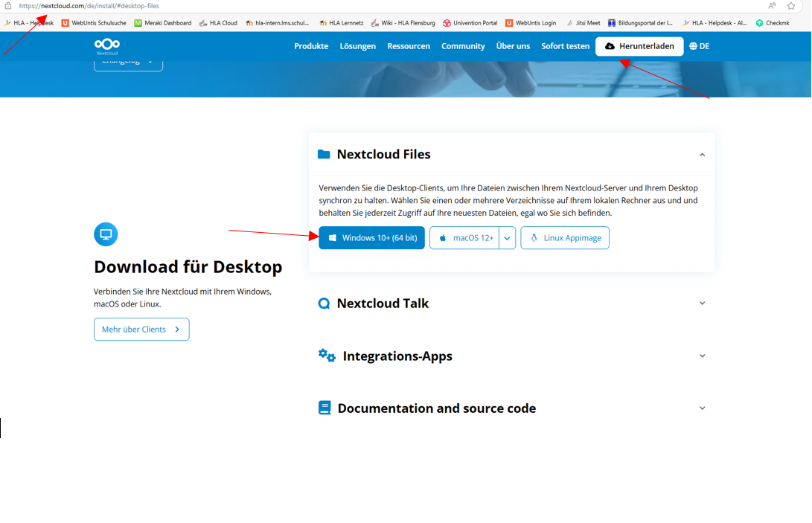Viewport: 812px width, 523px height.
Task: Click the read aloud icon in address bar
Action: coord(772,6)
